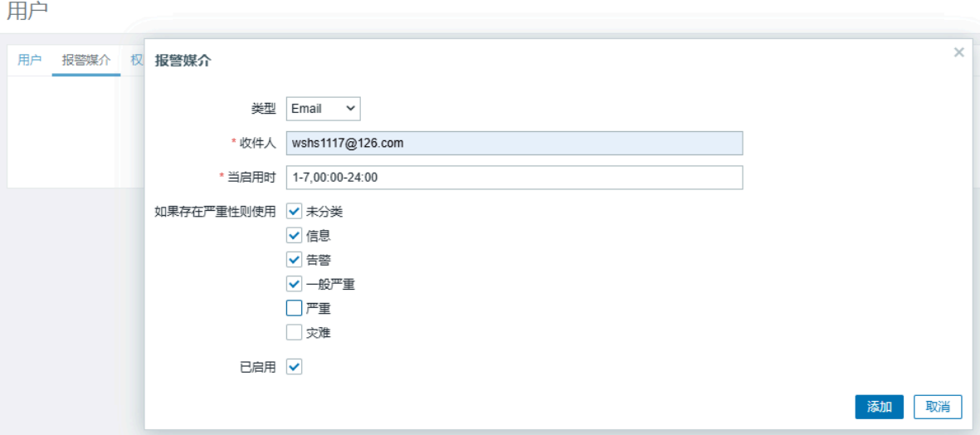The width and height of the screenshot is (980, 435).
Task: Uncheck the 告警 severity checkbox
Action: pyautogui.click(x=294, y=260)
